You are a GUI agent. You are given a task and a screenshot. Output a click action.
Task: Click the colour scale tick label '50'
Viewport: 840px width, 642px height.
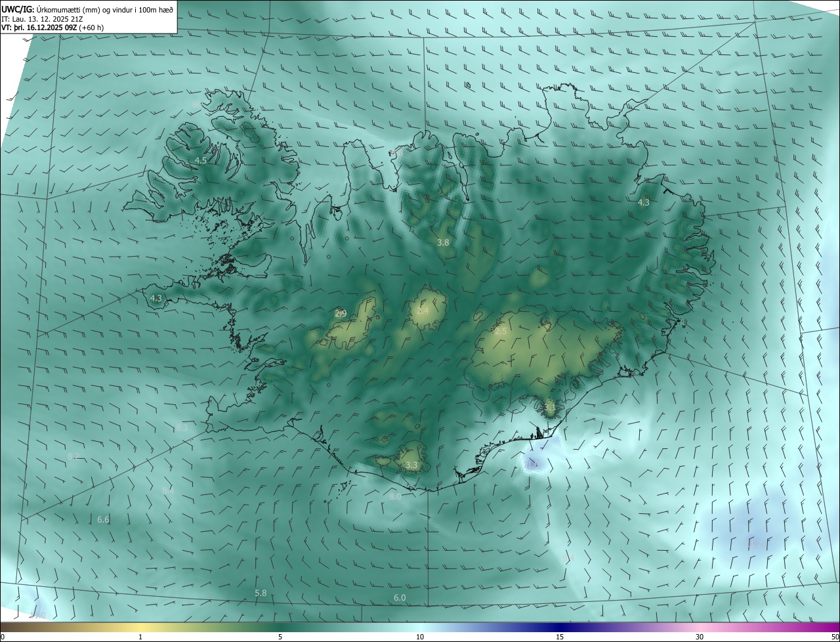tap(835, 637)
